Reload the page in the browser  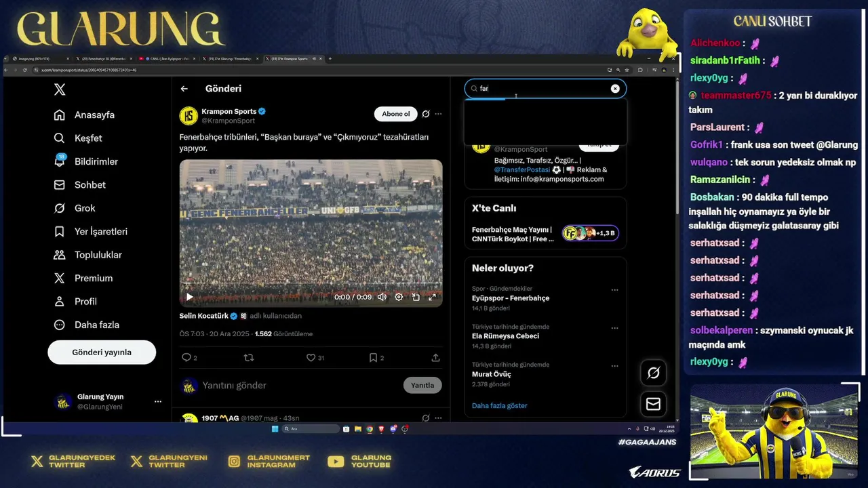point(24,70)
